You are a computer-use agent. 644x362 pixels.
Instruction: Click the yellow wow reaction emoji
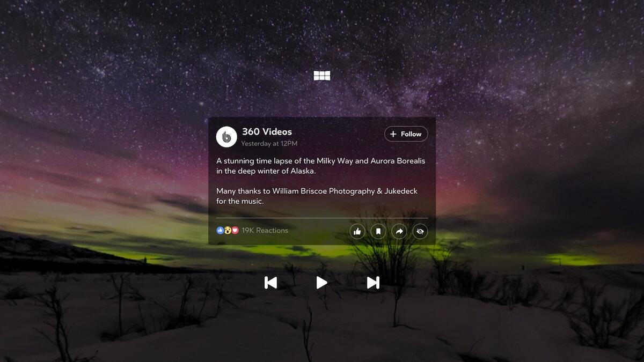228,231
